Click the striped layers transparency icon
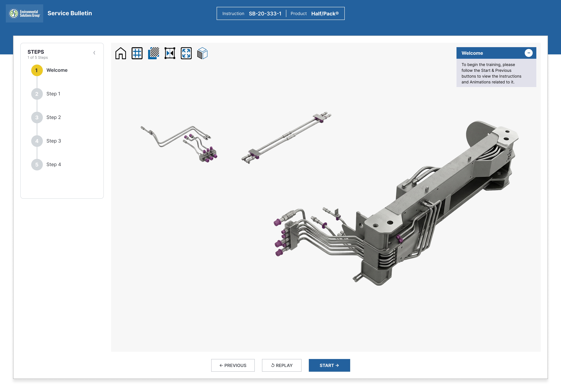This screenshot has height=392, width=561. tap(153, 53)
